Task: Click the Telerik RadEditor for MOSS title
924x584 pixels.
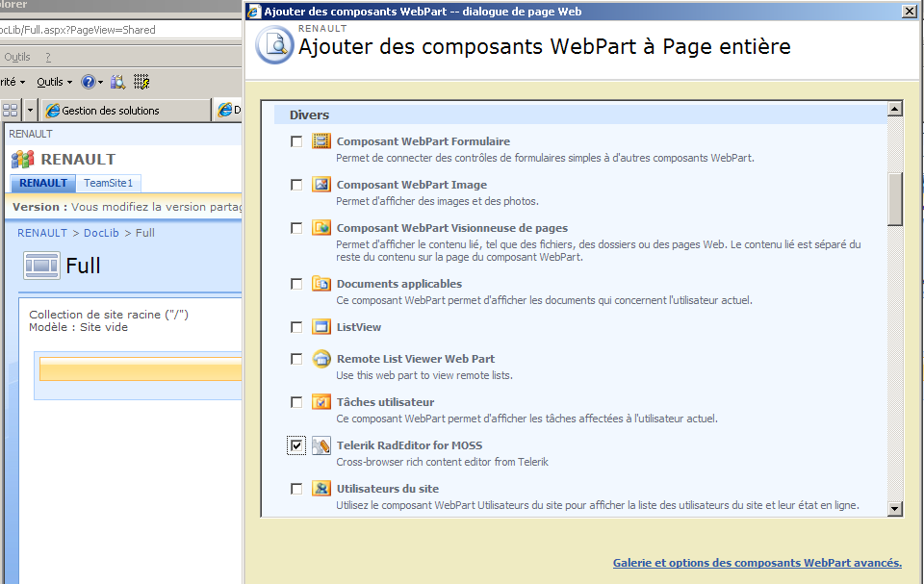Action: pos(410,445)
